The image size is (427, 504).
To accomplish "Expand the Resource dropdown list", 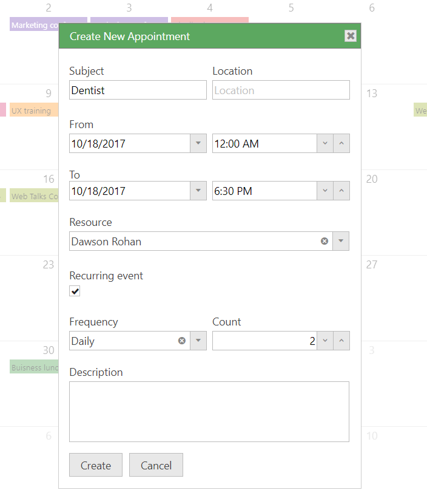I will coord(341,241).
